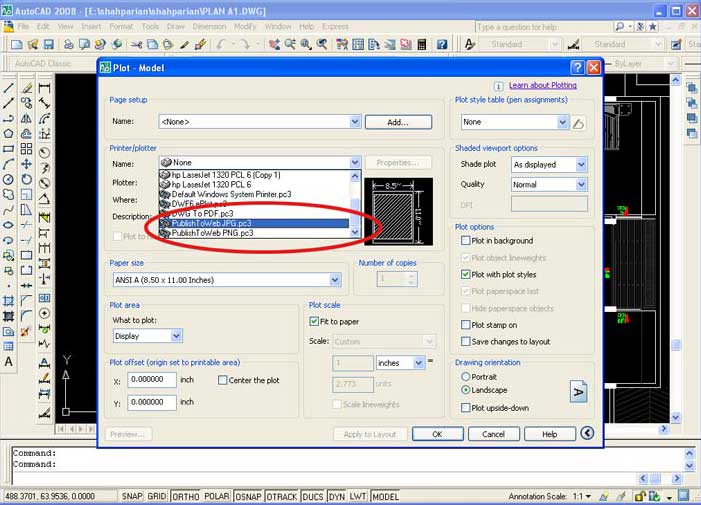Click the annotation visibility status bar icon
The image size is (701, 505).
tap(604, 496)
